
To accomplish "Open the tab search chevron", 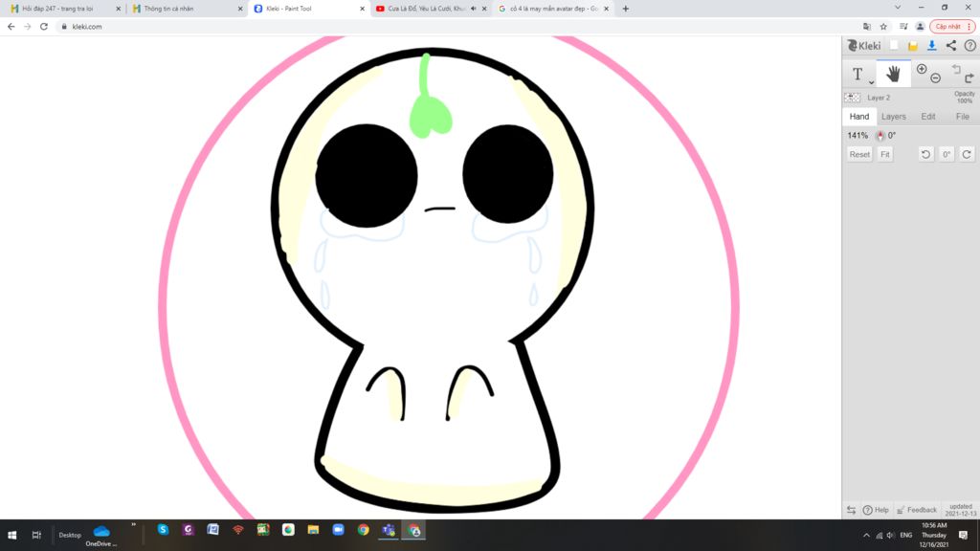I will [x=898, y=8].
